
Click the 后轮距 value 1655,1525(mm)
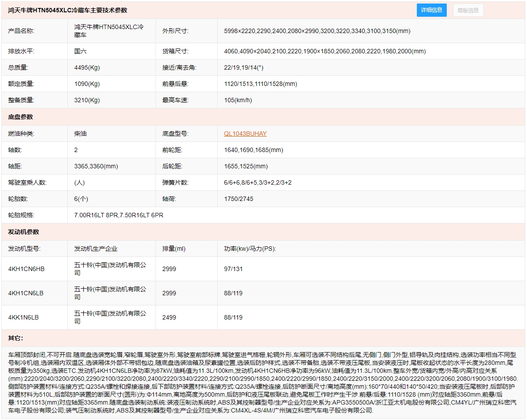pyautogui.click(x=246, y=166)
